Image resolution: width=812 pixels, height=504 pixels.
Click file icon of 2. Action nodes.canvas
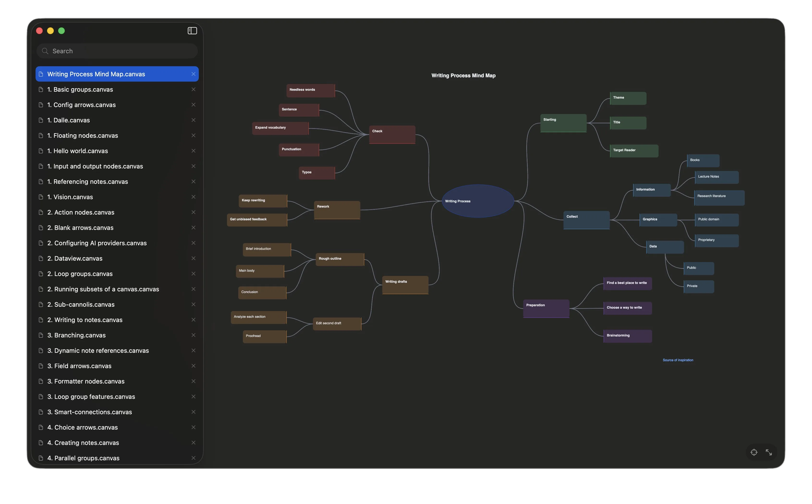point(41,212)
